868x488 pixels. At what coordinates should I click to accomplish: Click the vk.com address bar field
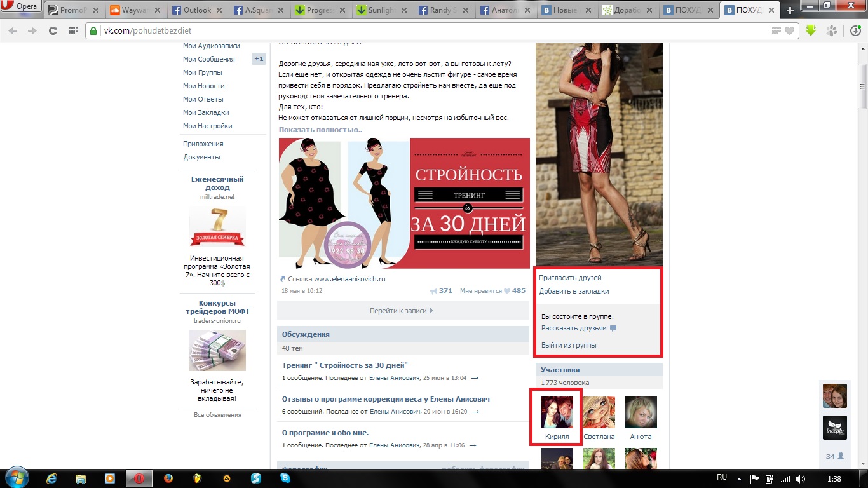pos(432,30)
